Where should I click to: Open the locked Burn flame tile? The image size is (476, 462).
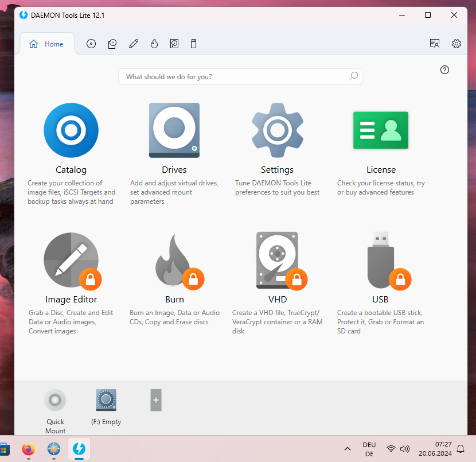pos(179,261)
